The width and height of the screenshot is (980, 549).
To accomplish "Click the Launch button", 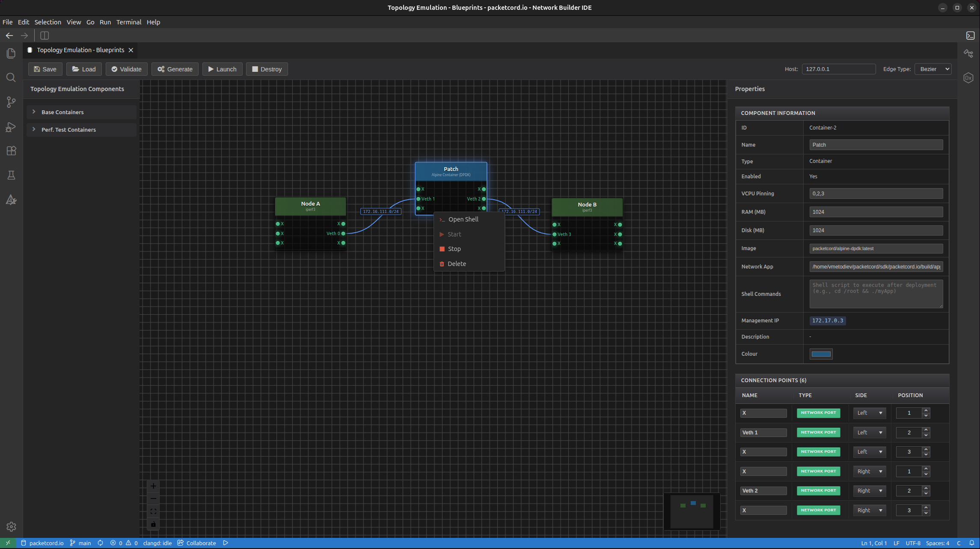I will [x=222, y=69].
